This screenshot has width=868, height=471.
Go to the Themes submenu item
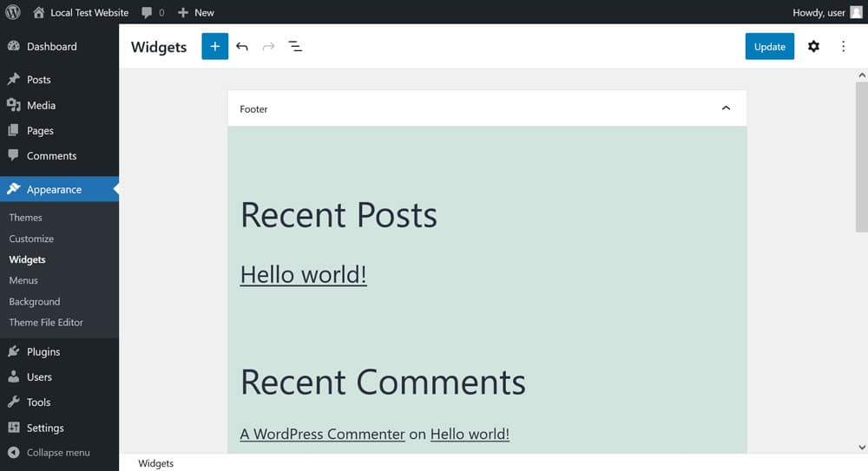pos(26,218)
